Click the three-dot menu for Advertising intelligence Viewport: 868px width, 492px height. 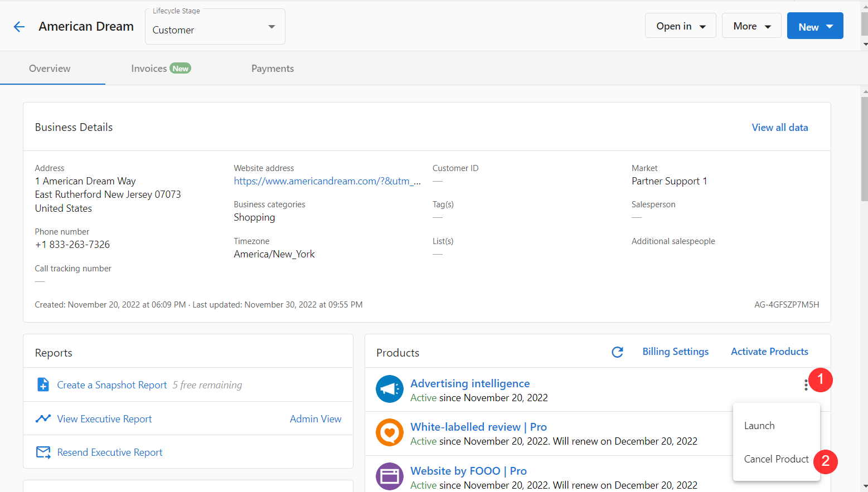pyautogui.click(x=806, y=385)
